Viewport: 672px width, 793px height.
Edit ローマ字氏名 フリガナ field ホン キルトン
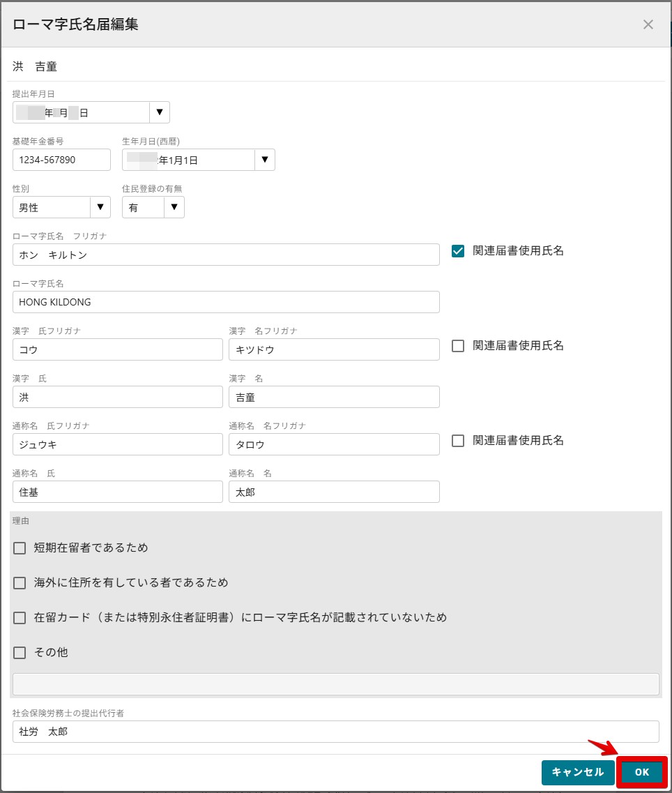tap(226, 255)
